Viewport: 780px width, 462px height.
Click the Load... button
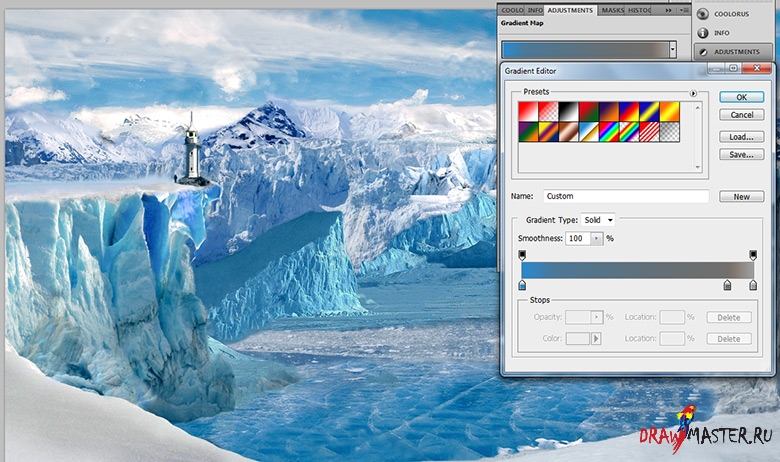[741, 136]
